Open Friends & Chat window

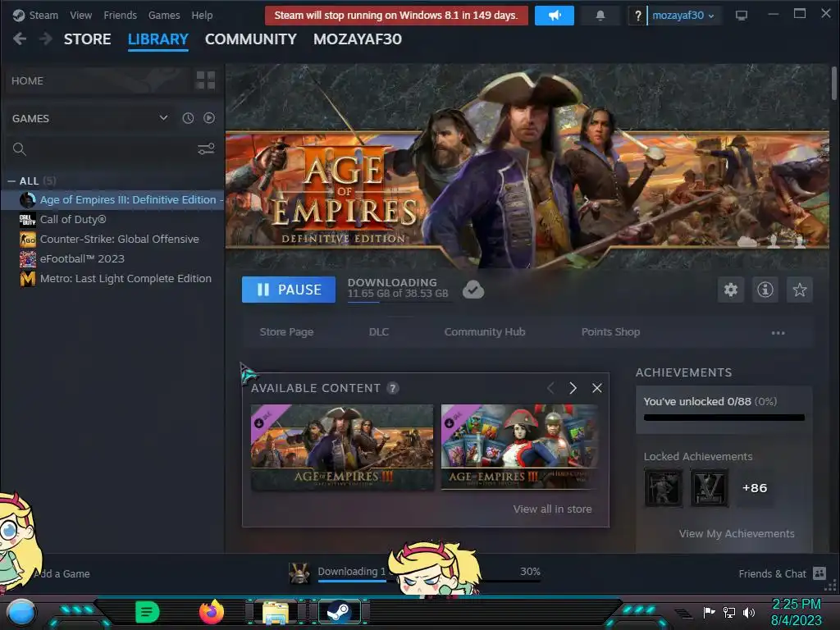pos(782,573)
